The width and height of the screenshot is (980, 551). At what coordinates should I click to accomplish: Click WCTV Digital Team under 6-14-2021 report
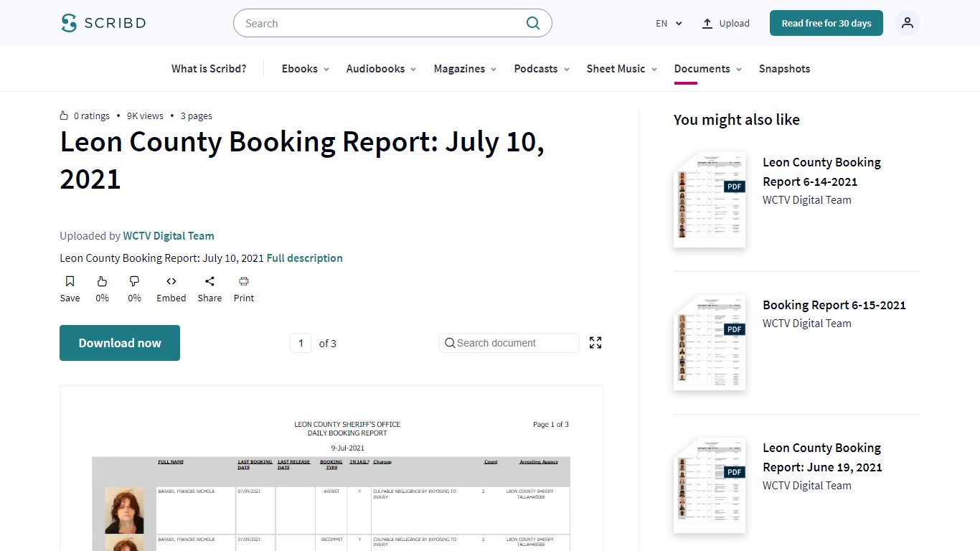pyautogui.click(x=807, y=200)
